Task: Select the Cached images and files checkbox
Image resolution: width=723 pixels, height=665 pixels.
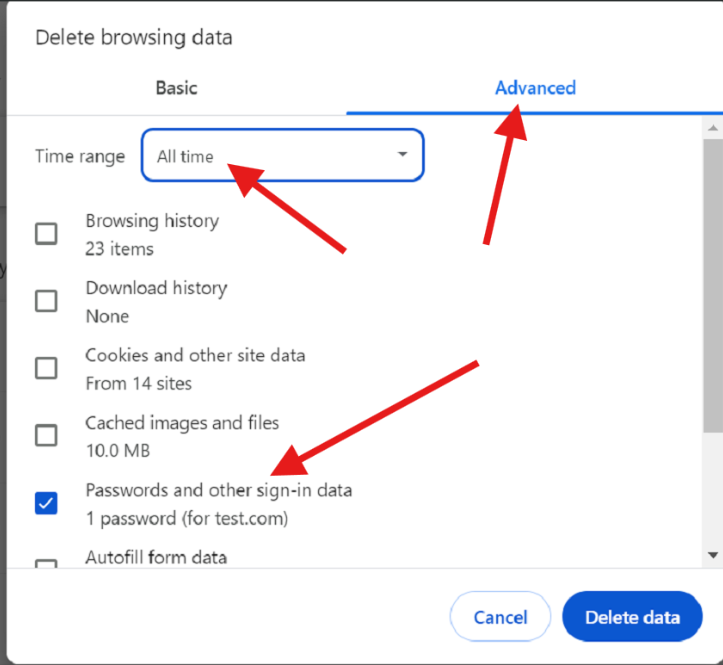Action: point(46,435)
